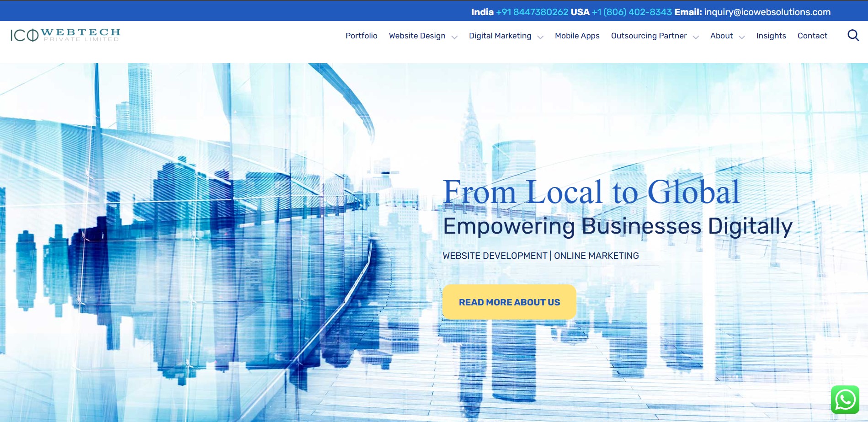Open Digital Marketing menu item
This screenshot has width=868, height=422.
[500, 36]
